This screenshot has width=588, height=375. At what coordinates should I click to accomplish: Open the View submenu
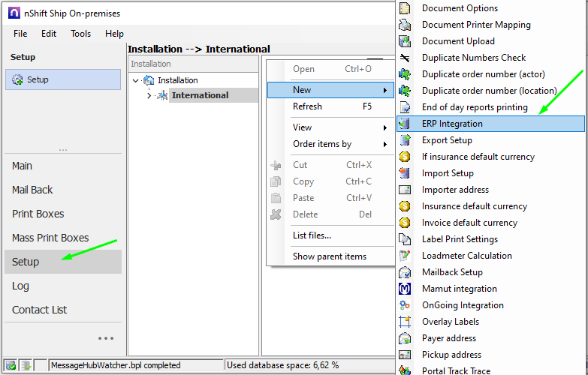[x=330, y=127]
